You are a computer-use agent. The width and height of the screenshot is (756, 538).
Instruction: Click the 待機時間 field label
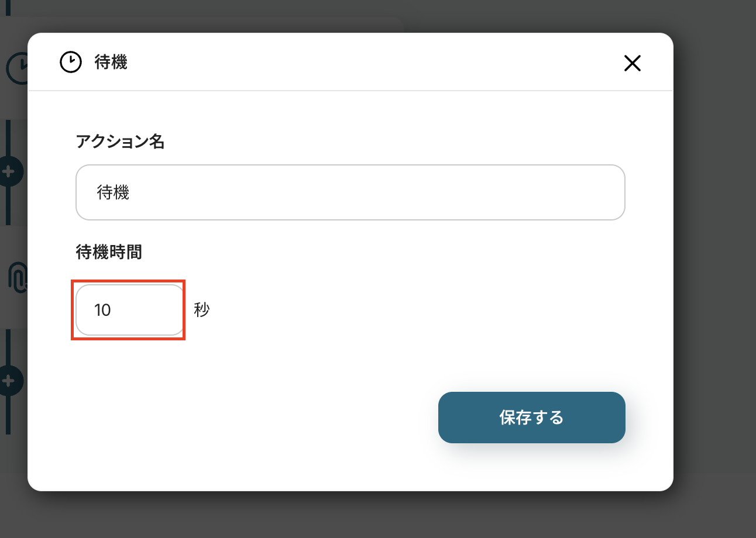(109, 252)
